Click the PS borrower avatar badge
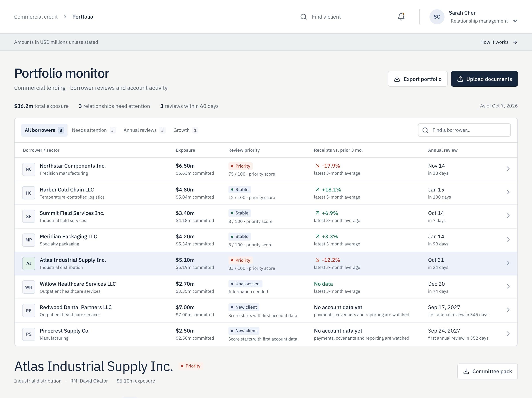 29,334
